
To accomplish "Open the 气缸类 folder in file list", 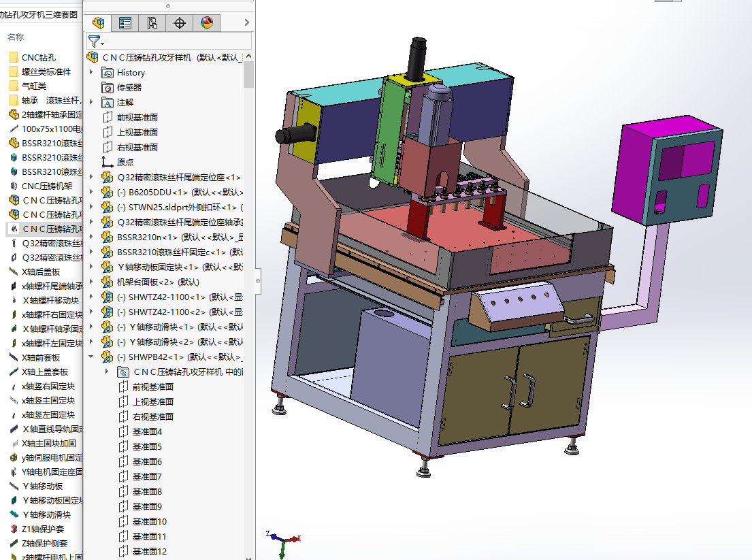I will click(x=34, y=86).
